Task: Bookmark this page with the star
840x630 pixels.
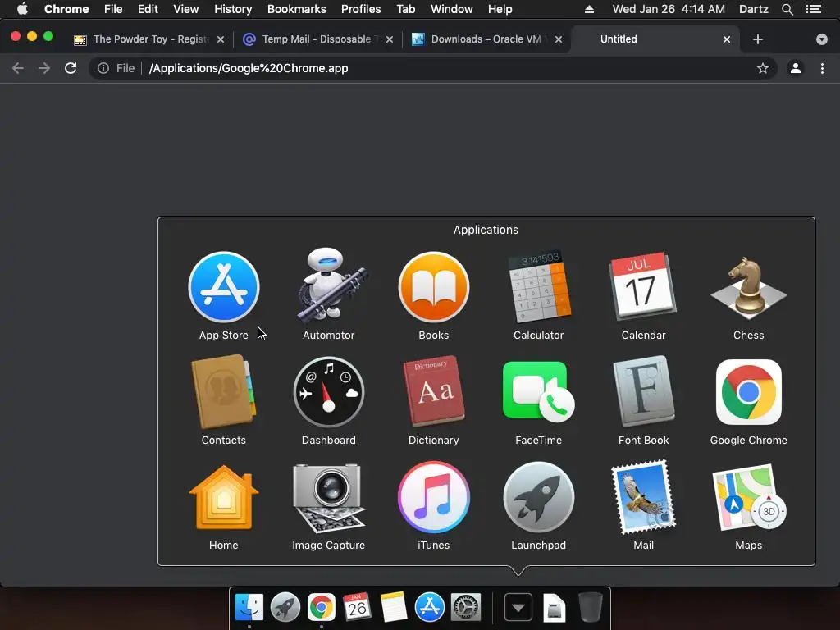Action: (x=763, y=68)
